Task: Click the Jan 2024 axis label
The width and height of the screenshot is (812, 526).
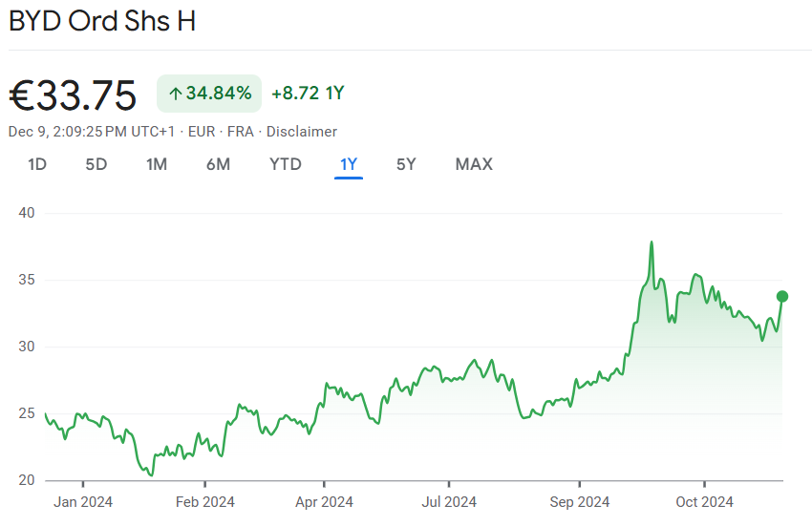Action: pyautogui.click(x=83, y=502)
